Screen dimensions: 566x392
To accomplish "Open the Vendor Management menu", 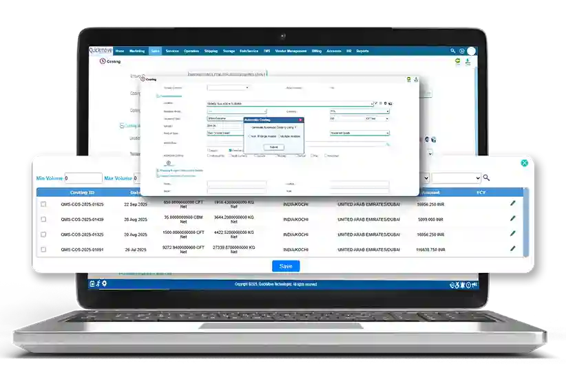I will coord(291,51).
